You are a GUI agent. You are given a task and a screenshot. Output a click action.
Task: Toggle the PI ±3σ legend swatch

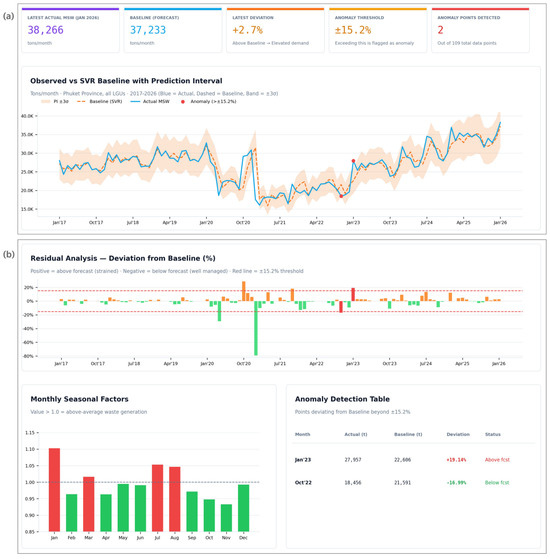pos(46,102)
